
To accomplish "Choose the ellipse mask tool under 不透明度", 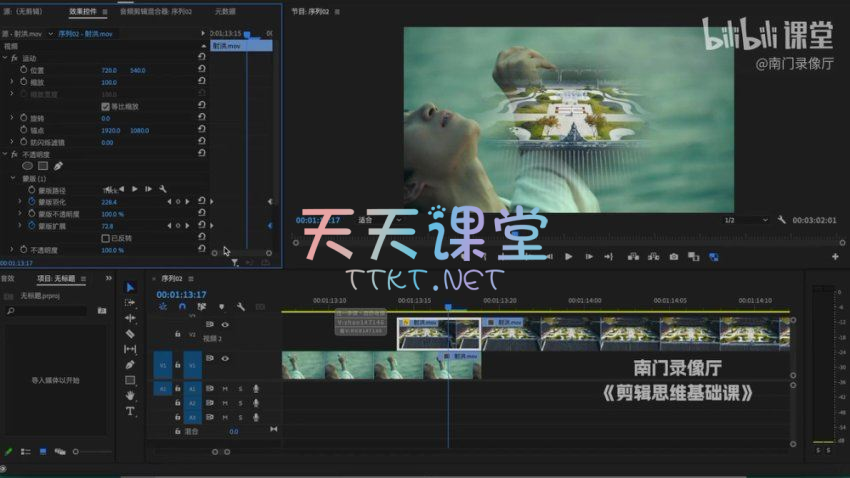I will 27,166.
